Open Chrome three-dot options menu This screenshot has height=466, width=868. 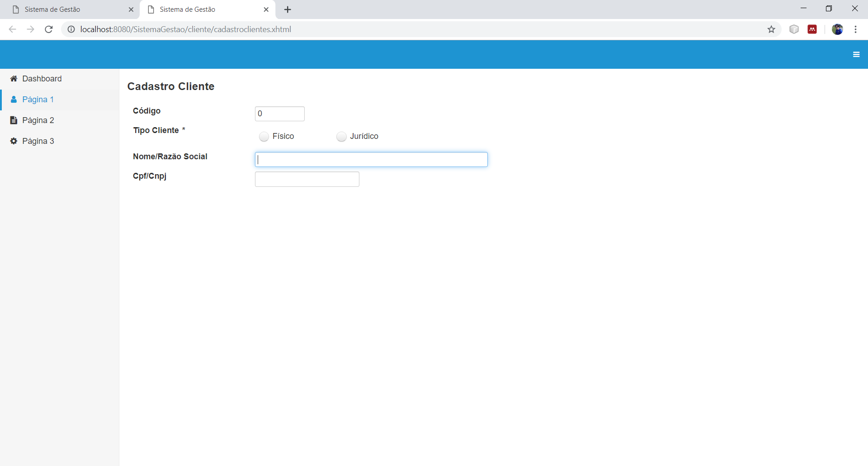tap(855, 29)
